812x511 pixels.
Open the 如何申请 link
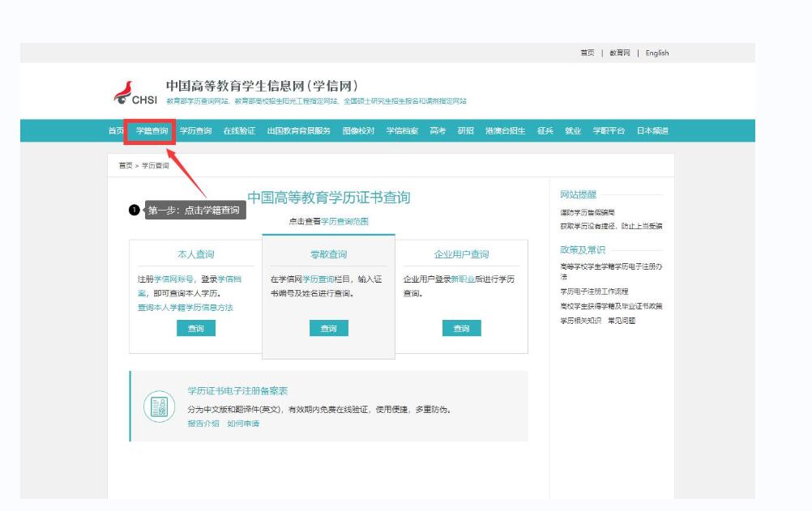(x=243, y=424)
